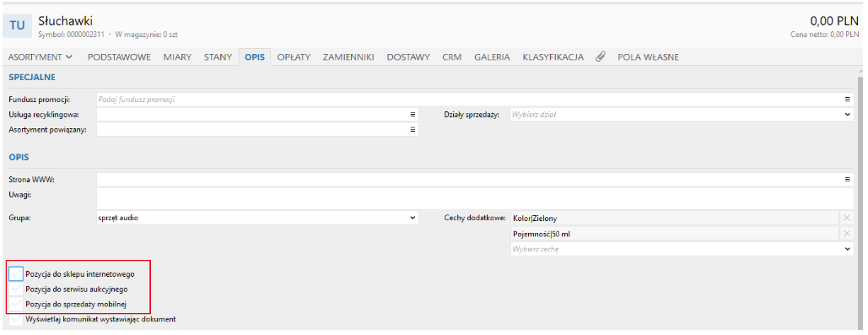Open list menu of Asortyment powiązany field

412,130
